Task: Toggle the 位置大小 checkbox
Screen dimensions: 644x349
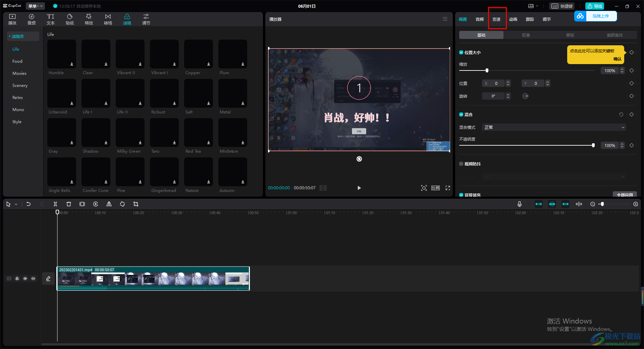Action: coord(461,52)
